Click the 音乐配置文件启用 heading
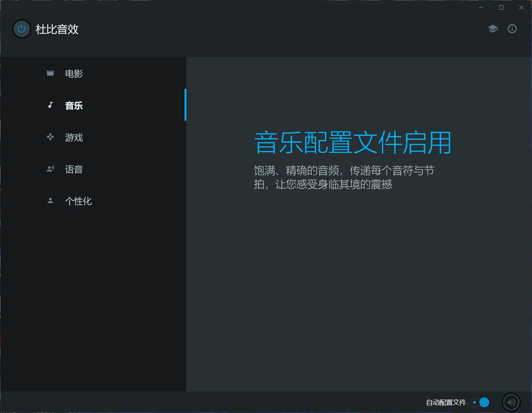 (x=353, y=143)
